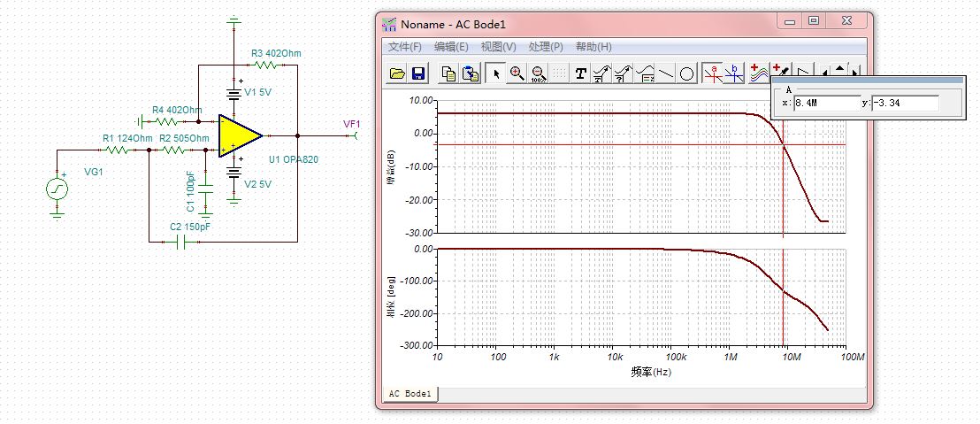Click the up arrow toolbar button
The height and width of the screenshot is (424, 980).
[x=840, y=69]
